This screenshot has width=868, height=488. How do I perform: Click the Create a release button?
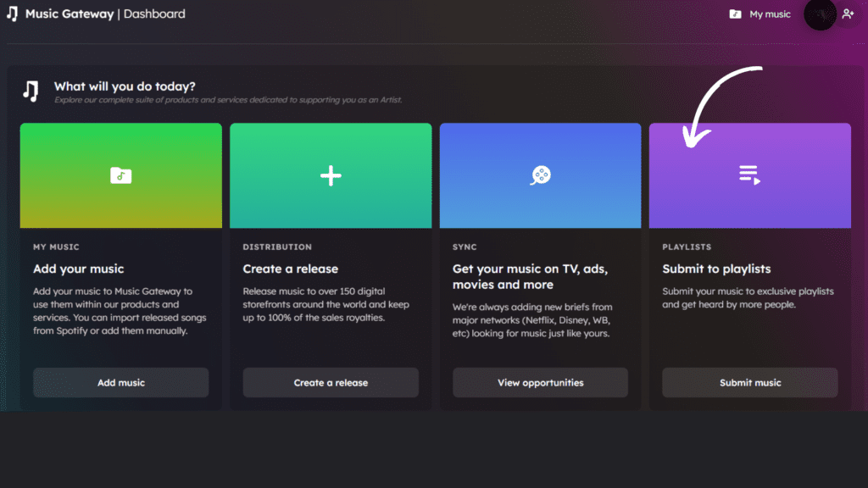click(x=331, y=382)
